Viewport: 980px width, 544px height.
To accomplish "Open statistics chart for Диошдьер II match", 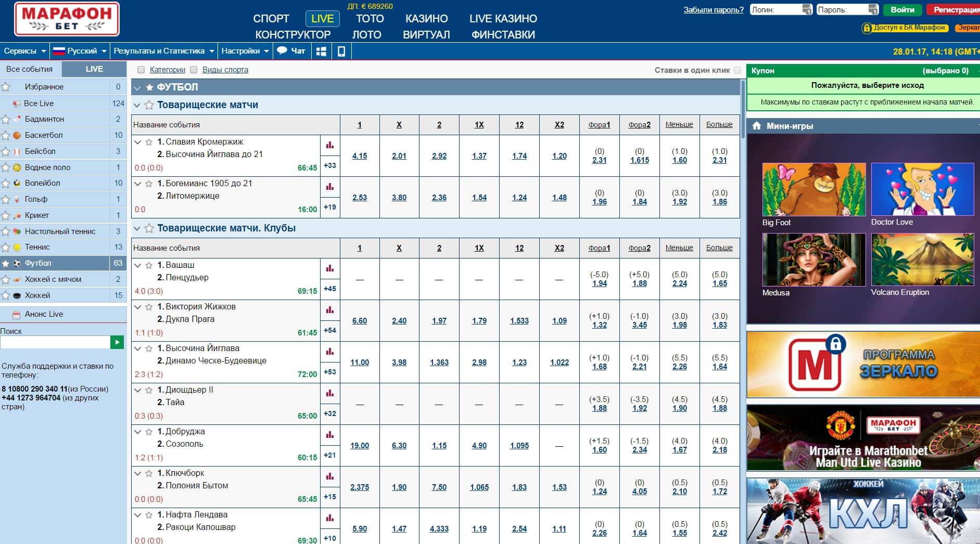I will pyautogui.click(x=330, y=393).
